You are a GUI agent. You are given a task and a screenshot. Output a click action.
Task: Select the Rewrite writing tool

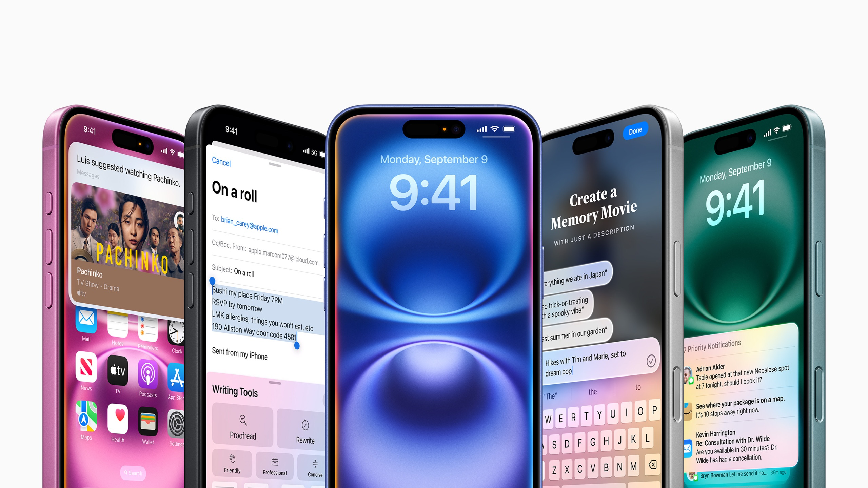(x=303, y=425)
